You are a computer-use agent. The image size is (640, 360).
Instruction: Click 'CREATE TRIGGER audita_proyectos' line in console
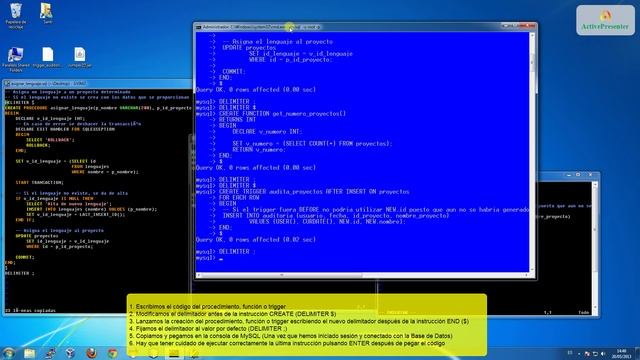pos(314,191)
